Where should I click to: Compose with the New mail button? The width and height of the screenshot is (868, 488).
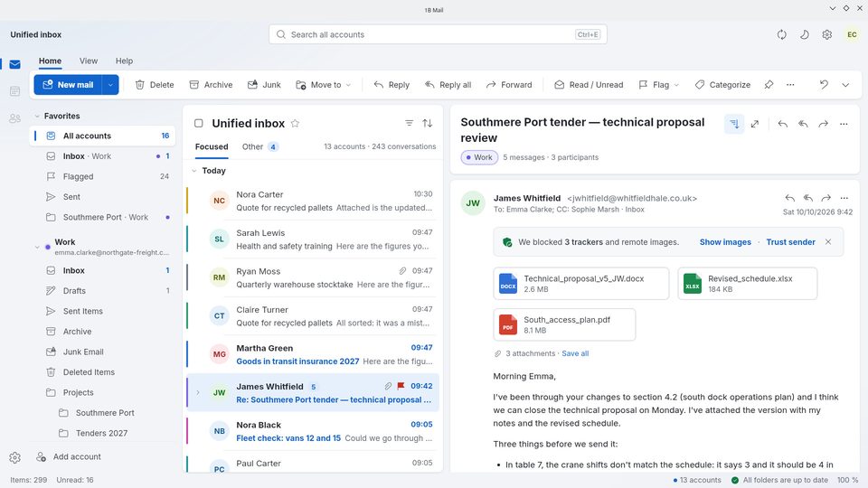pos(68,85)
